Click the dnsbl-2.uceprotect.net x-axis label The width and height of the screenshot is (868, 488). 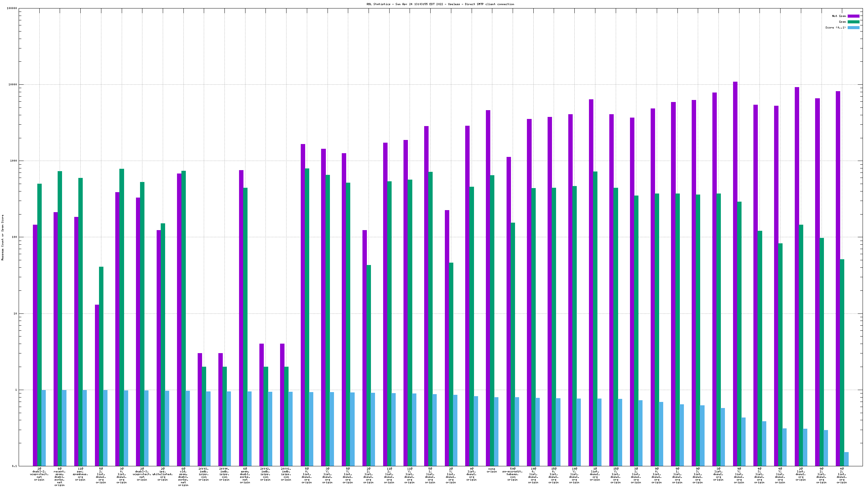[39, 474]
